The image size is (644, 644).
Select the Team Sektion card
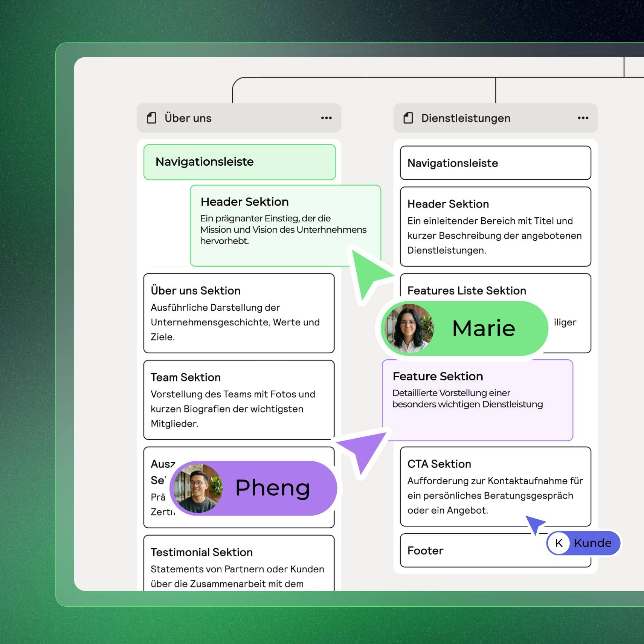[239, 400]
